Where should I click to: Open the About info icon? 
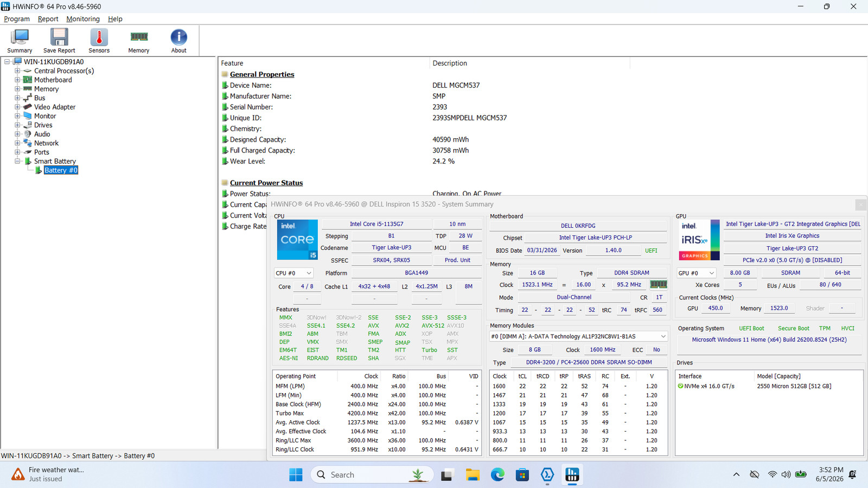(179, 41)
